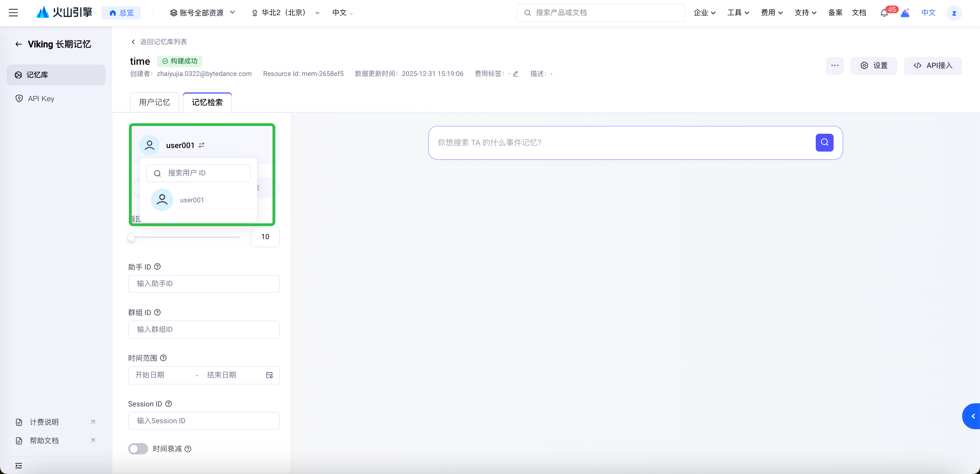980x474 pixels.
Task: Click the help icon next to 助手 ID
Action: pyautogui.click(x=157, y=267)
